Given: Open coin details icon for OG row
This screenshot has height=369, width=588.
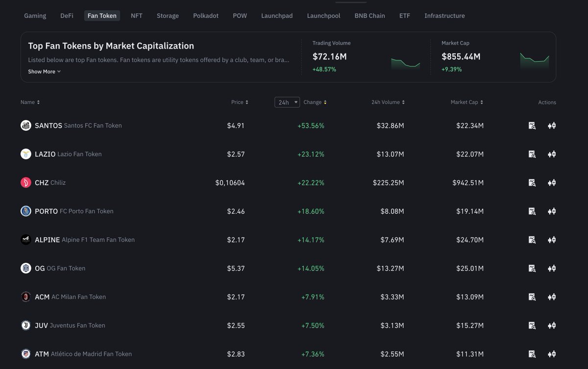Looking at the screenshot, I should (532, 268).
